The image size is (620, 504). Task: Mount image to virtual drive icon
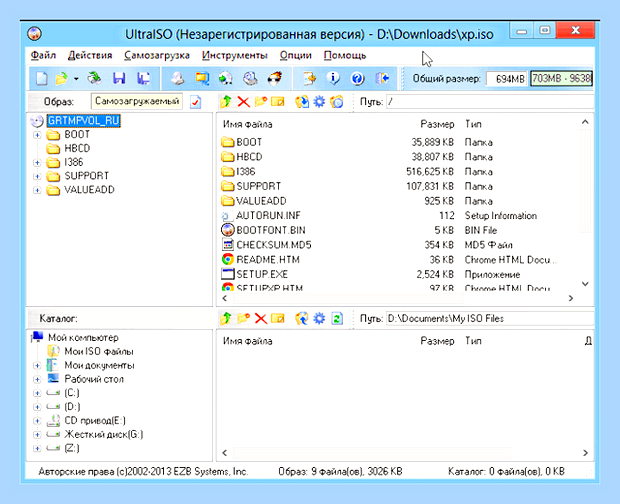[x=250, y=78]
